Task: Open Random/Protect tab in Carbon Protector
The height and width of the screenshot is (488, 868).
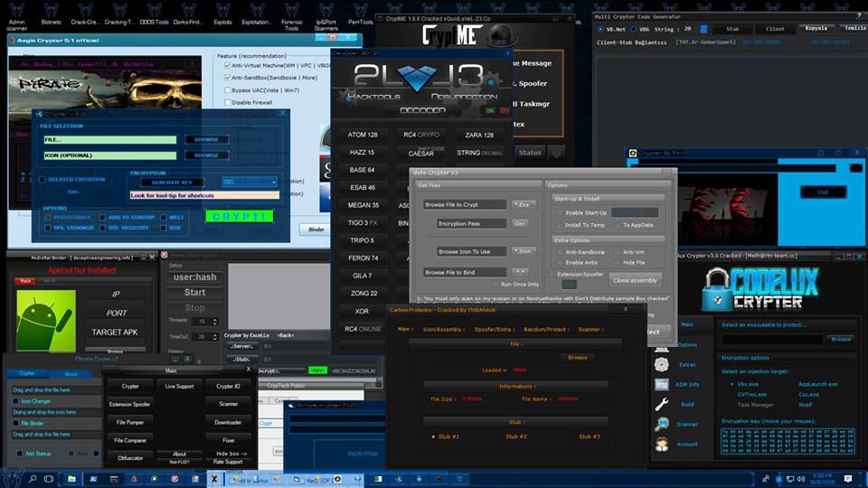Action: [546, 330]
